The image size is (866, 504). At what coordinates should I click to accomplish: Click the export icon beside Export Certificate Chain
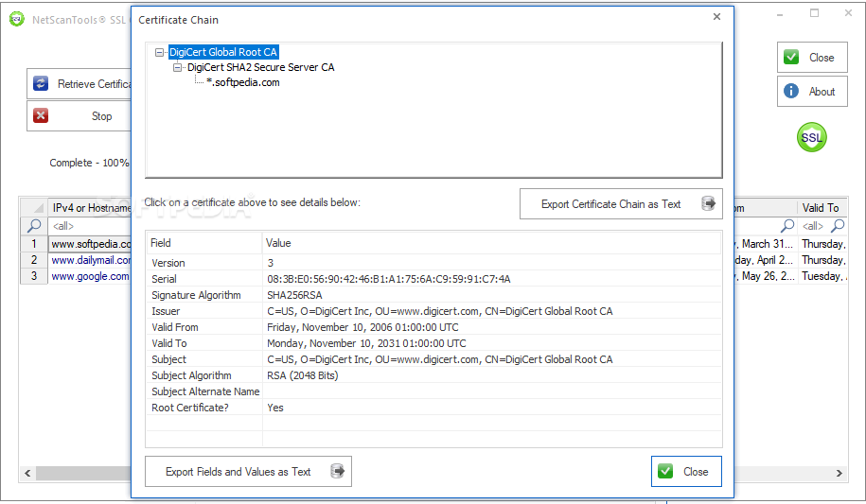pyautogui.click(x=708, y=203)
